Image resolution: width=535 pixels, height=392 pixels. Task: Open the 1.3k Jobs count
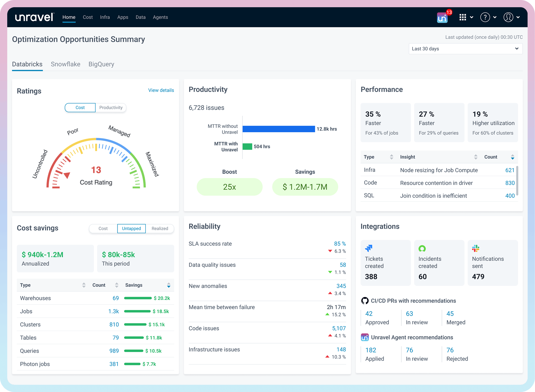click(x=113, y=311)
